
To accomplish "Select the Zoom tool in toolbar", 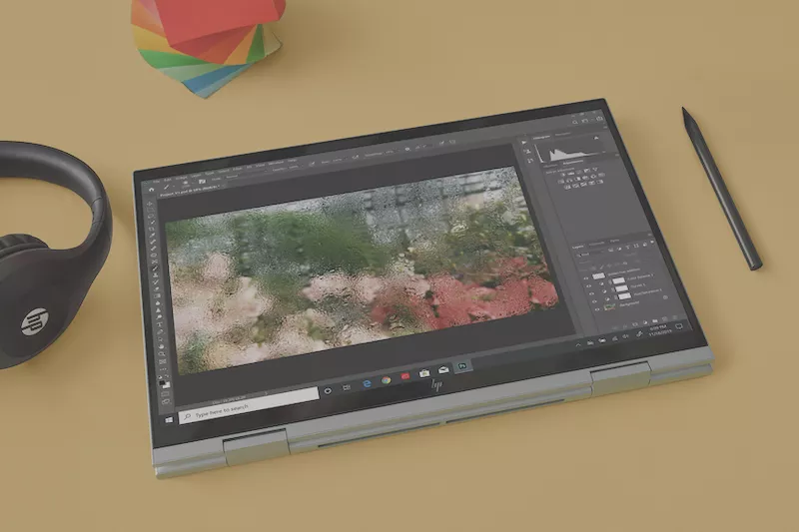I will pos(162,353).
